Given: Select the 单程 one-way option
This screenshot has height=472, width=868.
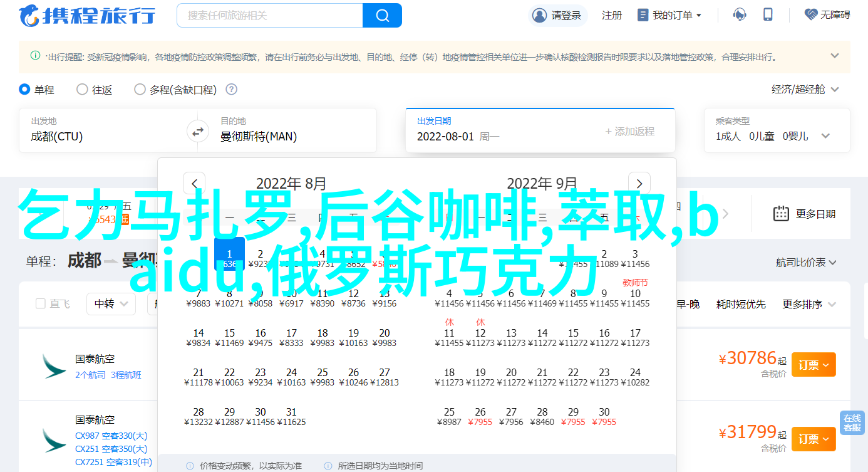Looking at the screenshot, I should [36, 90].
